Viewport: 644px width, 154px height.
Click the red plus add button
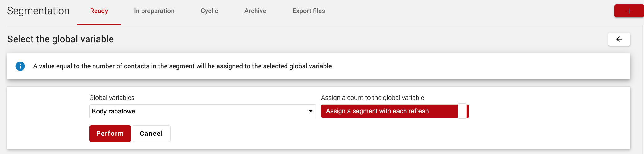point(629,11)
